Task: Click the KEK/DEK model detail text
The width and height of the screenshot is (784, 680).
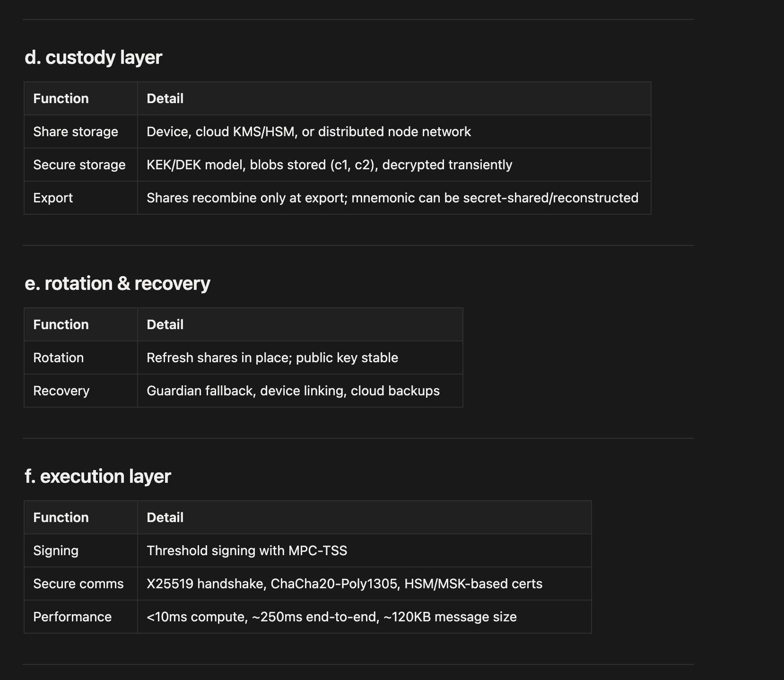Action: coord(329,165)
